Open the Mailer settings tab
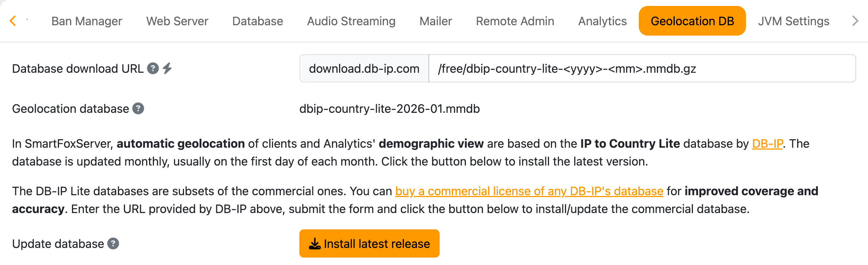This screenshot has height=265, width=868. click(x=435, y=21)
